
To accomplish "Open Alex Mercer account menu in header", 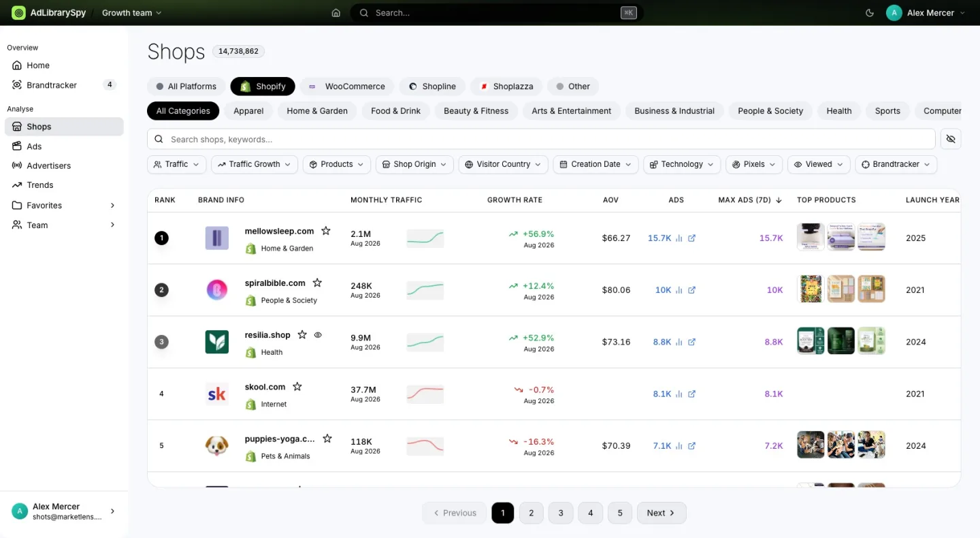I will 925,13.
